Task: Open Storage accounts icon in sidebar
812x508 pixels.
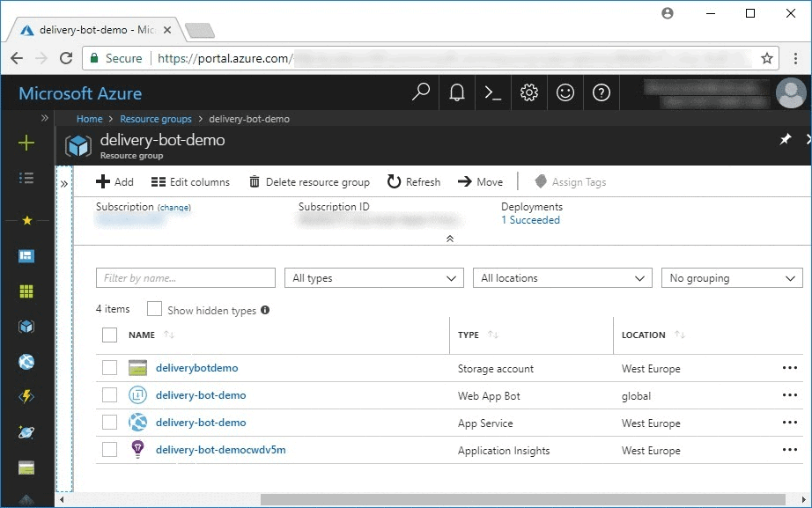Action: 26,468
